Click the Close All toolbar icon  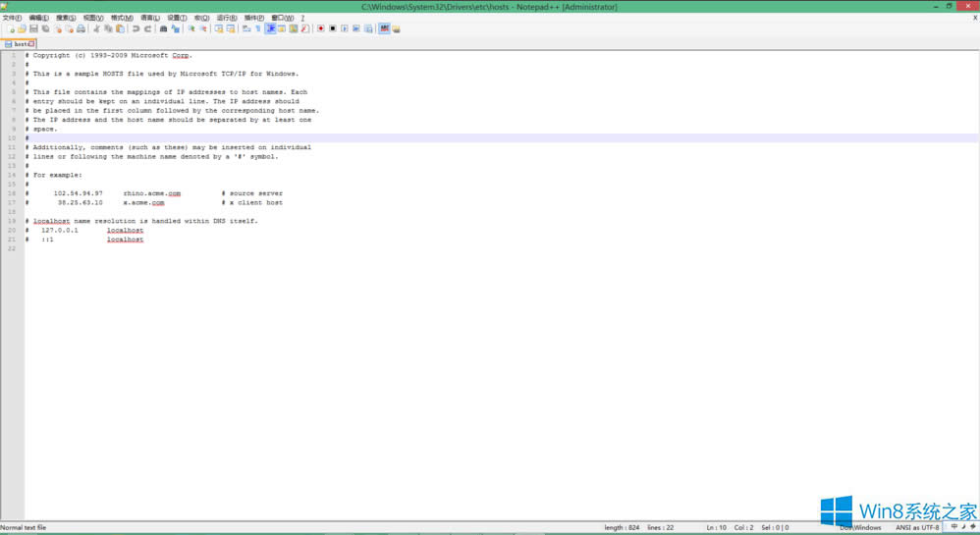click(70, 28)
